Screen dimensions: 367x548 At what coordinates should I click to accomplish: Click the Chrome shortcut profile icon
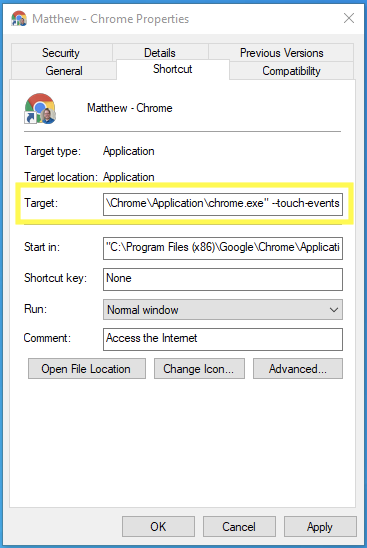40,108
